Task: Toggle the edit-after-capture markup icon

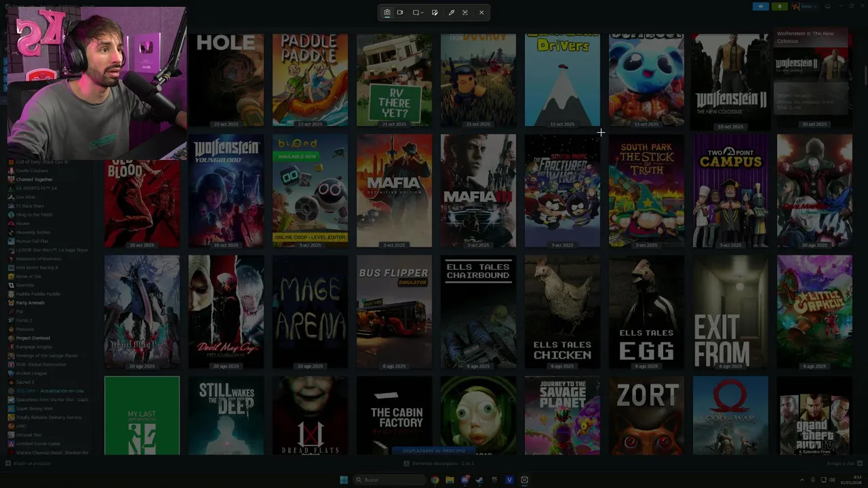Action: click(435, 12)
